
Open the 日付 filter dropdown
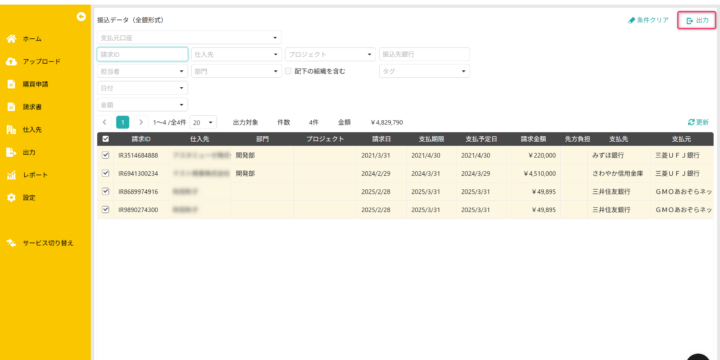[142, 88]
